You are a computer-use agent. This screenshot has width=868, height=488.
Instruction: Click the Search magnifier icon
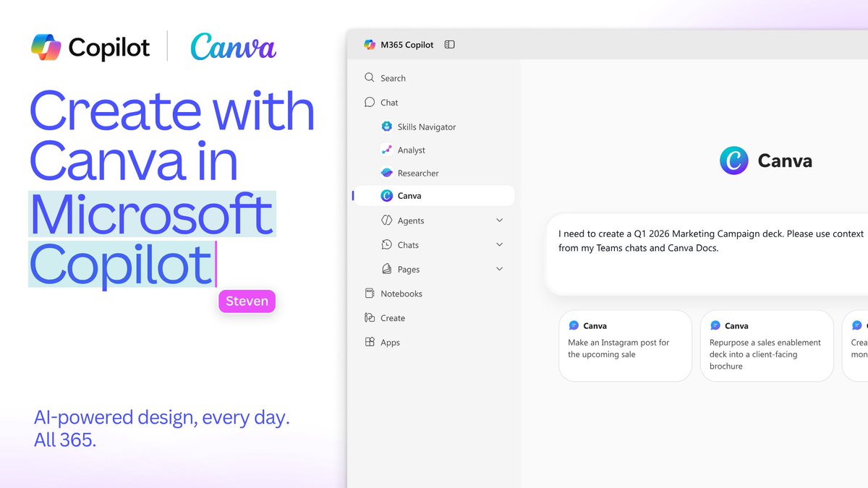coord(370,77)
